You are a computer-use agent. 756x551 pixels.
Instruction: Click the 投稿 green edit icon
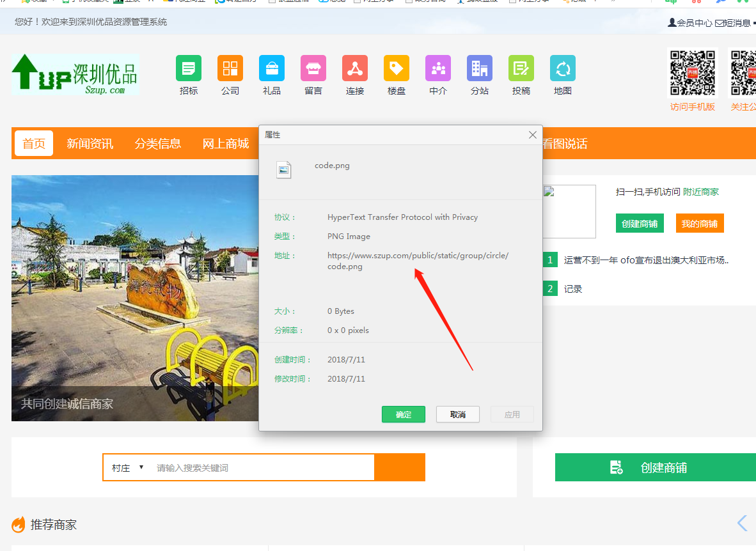tap(521, 68)
